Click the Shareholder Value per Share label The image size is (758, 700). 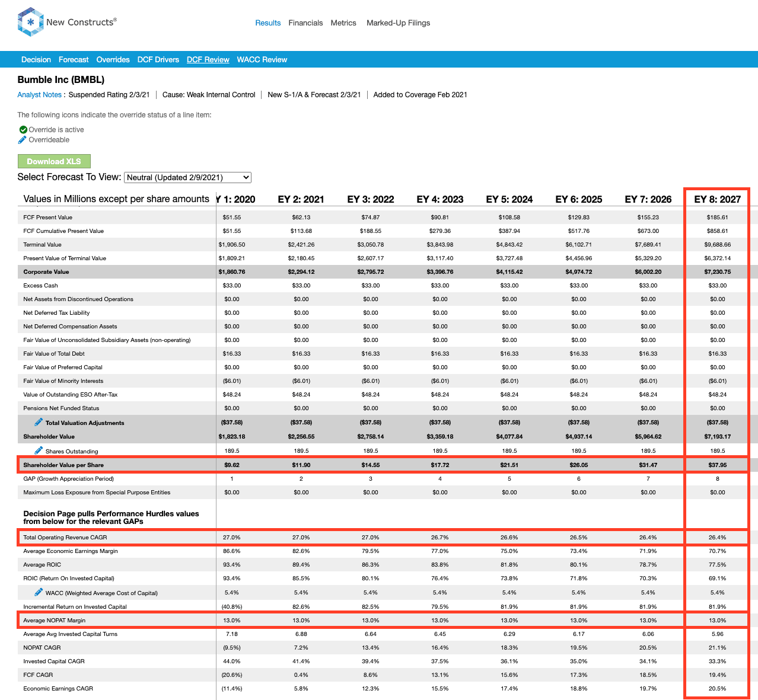pyautogui.click(x=63, y=465)
